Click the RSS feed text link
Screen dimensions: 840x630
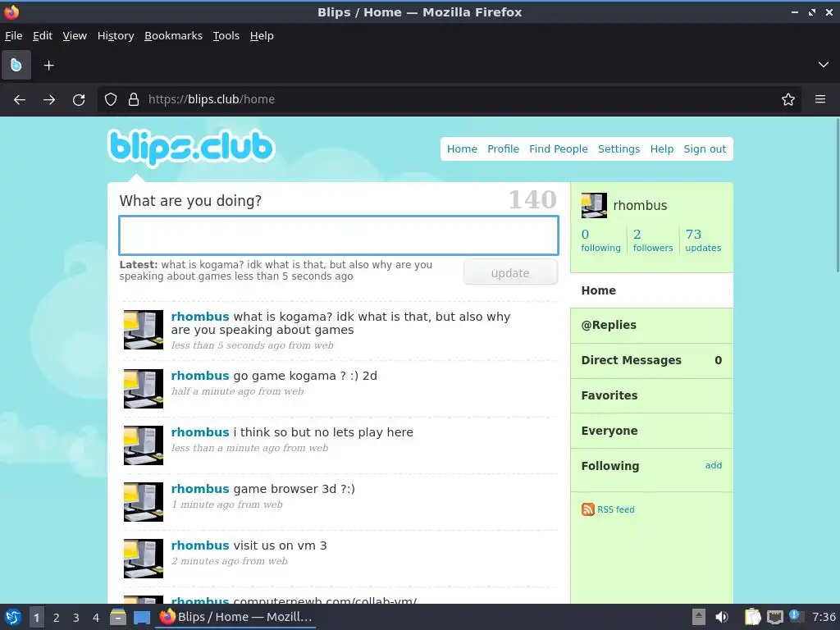pyautogui.click(x=615, y=509)
